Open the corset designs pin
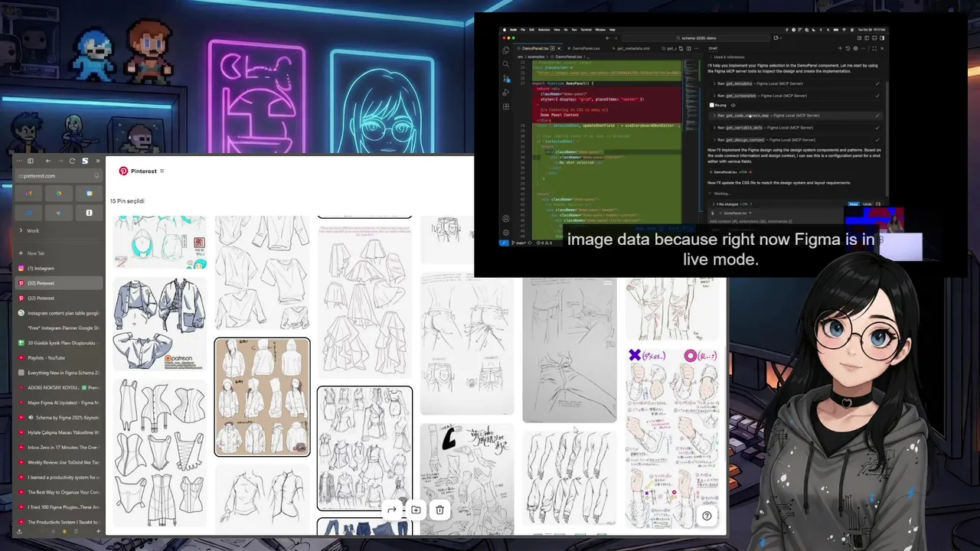The image size is (980, 551). (x=159, y=453)
